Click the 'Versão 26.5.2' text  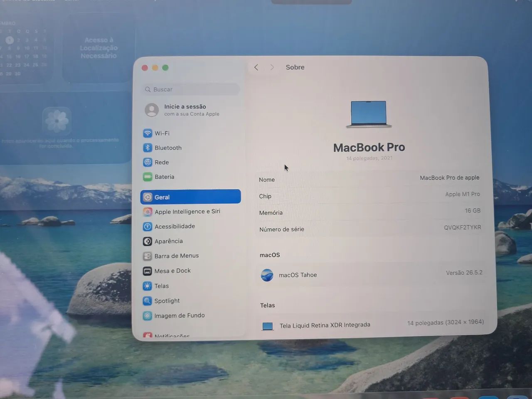(x=464, y=273)
